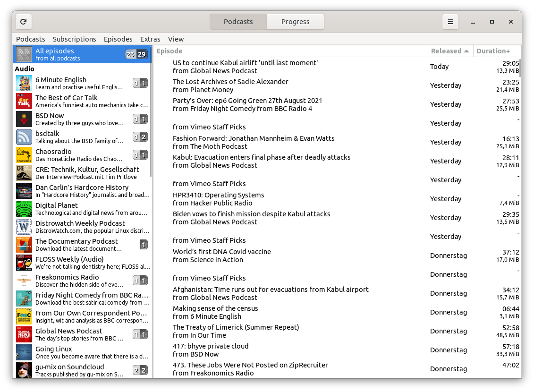534x392 pixels.
Task: Click the Episode column header
Action: click(x=290, y=51)
